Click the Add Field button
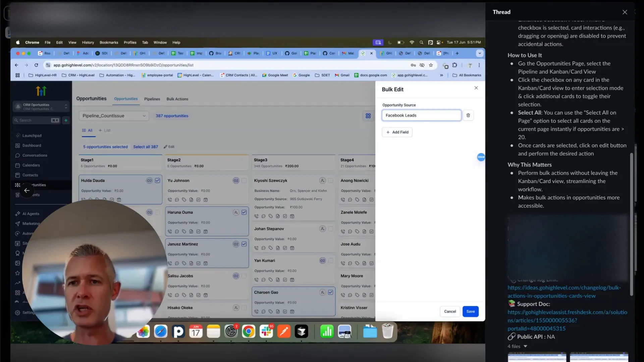Screen dimensions: 644x362 coord(397,132)
